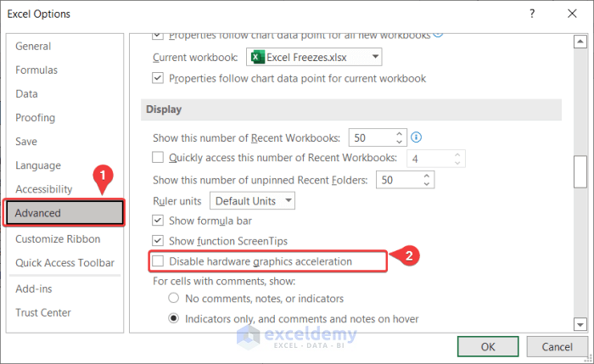The image size is (594, 364).
Task: Toggle Show function ScreenTips checkbox
Action: 158,240
